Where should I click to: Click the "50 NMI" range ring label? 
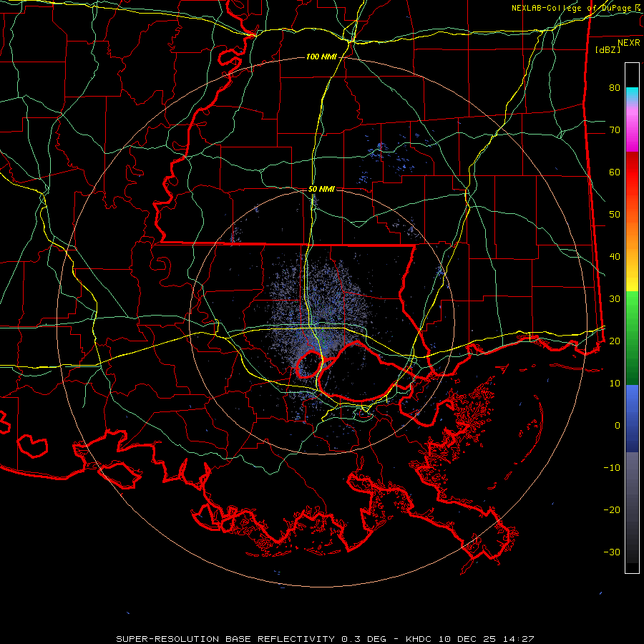click(x=321, y=189)
